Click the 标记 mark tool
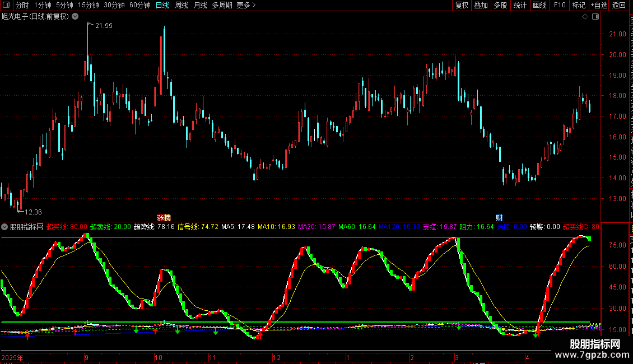Image resolution: width=633 pixels, height=364 pixels. click(x=579, y=5)
